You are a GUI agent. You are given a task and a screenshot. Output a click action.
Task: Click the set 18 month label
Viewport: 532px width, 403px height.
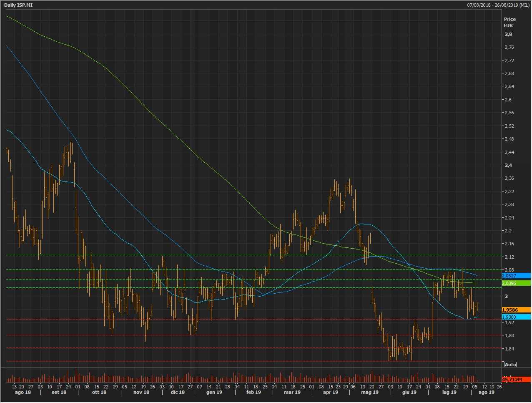click(59, 392)
